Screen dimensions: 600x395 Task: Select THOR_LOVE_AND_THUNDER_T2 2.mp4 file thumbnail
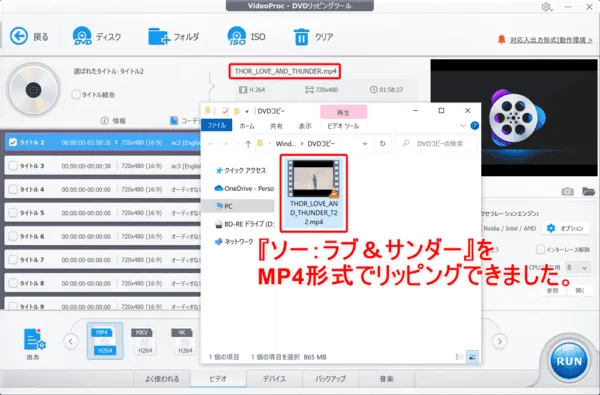(x=314, y=193)
